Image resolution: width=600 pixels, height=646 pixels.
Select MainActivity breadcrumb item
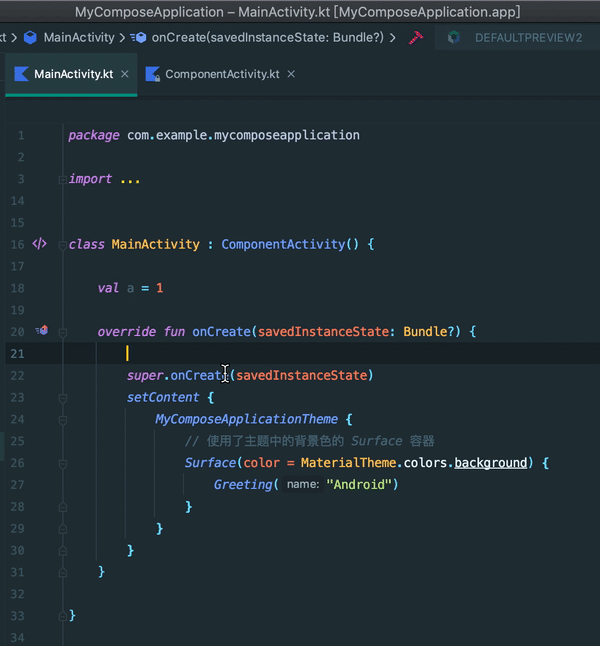(x=79, y=37)
